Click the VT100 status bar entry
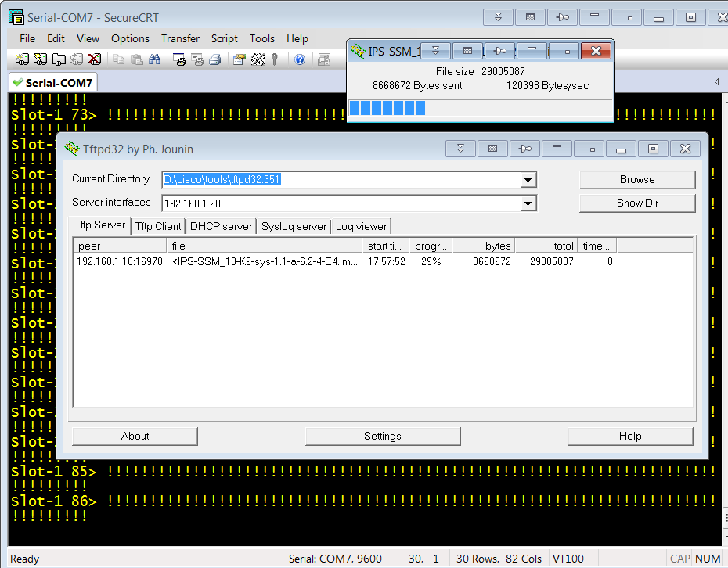 point(568,559)
